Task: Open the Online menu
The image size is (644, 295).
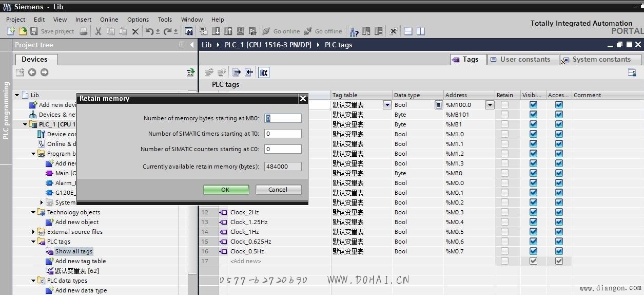Action: coord(109,20)
